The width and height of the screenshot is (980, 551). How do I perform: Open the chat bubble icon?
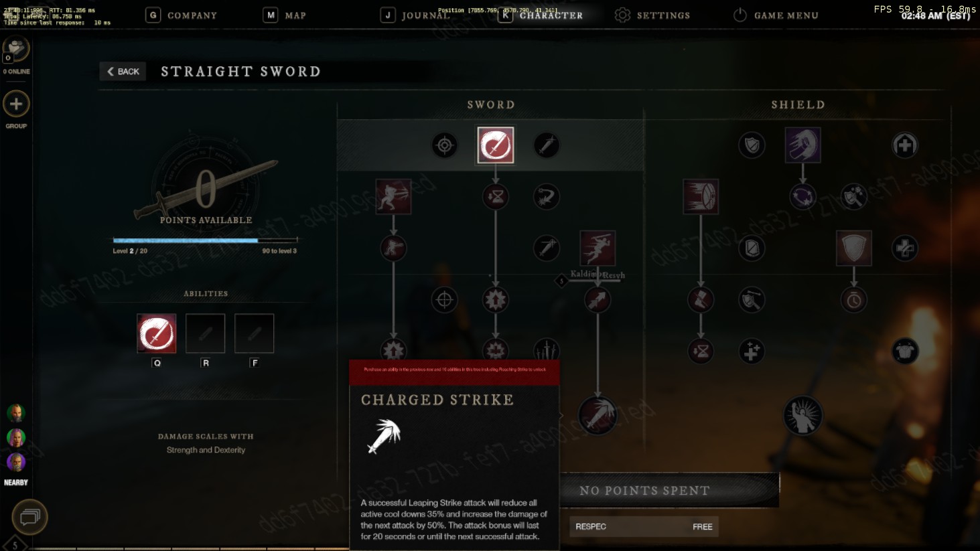[x=29, y=517]
